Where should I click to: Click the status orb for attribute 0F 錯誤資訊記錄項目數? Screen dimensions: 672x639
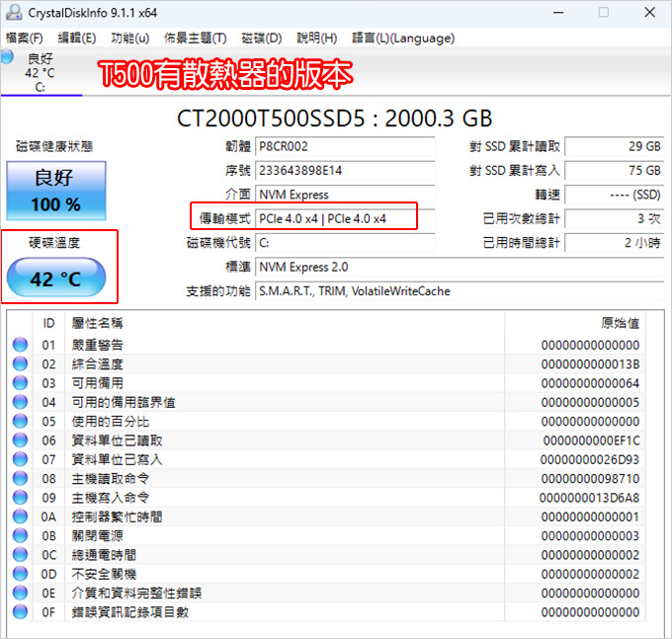click(x=20, y=611)
